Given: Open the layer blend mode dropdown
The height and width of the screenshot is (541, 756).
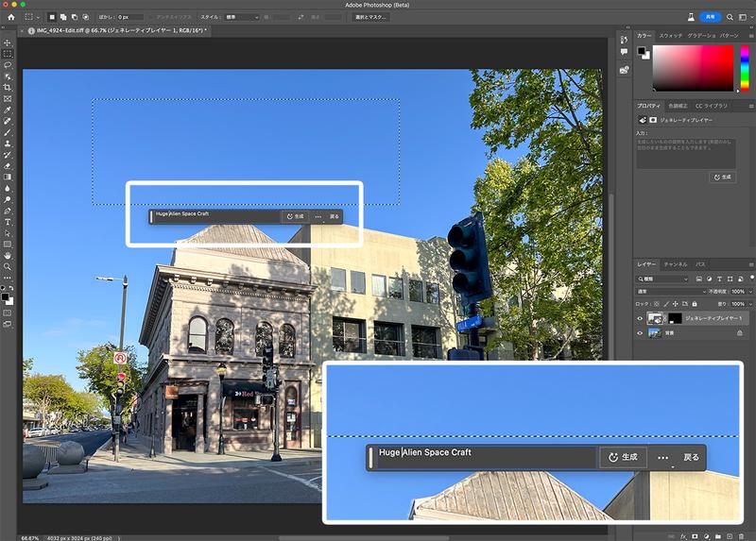Looking at the screenshot, I should click(671, 292).
